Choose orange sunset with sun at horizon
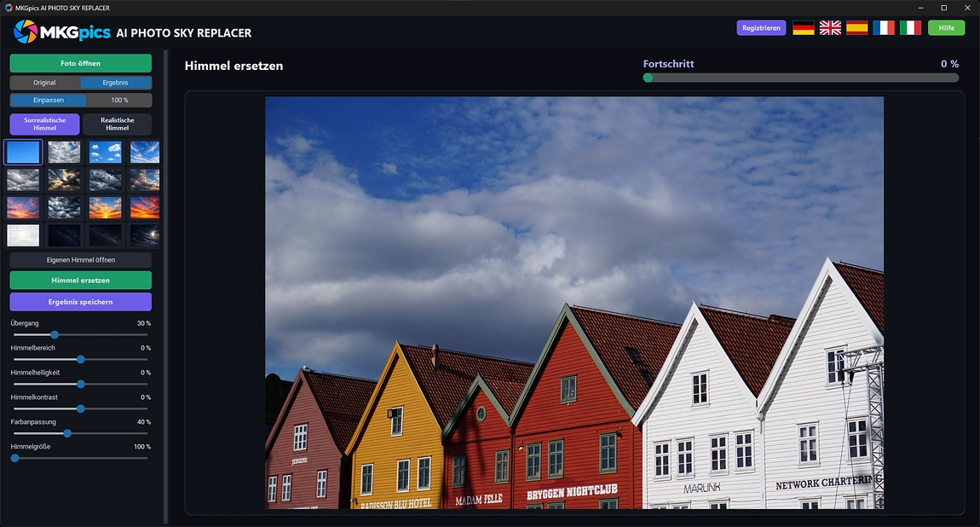This screenshot has height=527, width=980. click(x=105, y=207)
